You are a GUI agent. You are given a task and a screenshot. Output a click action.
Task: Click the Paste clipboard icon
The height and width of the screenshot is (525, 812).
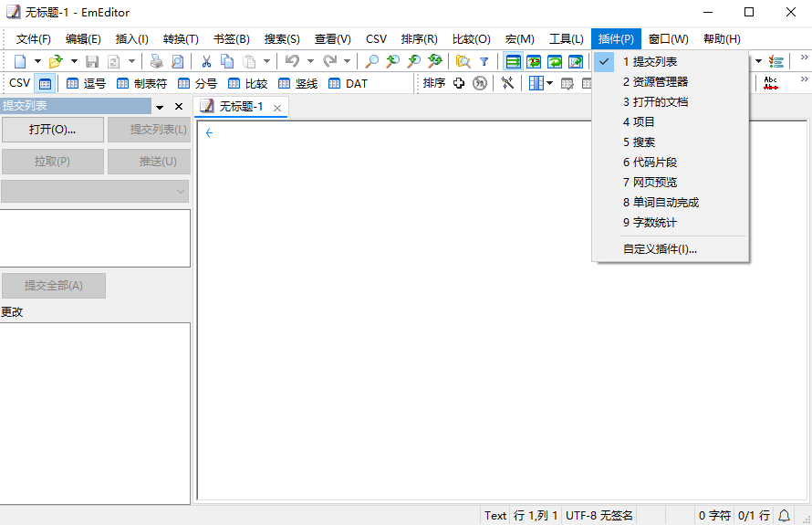[x=249, y=62]
